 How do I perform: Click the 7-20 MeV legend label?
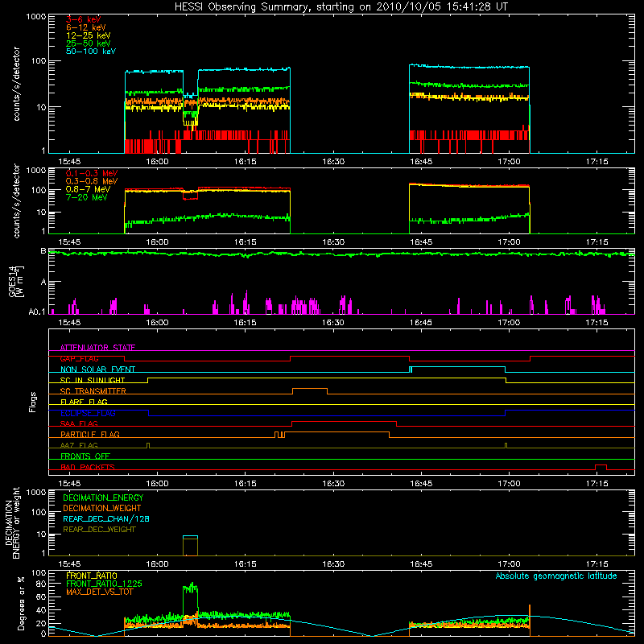pyautogui.click(x=86, y=197)
